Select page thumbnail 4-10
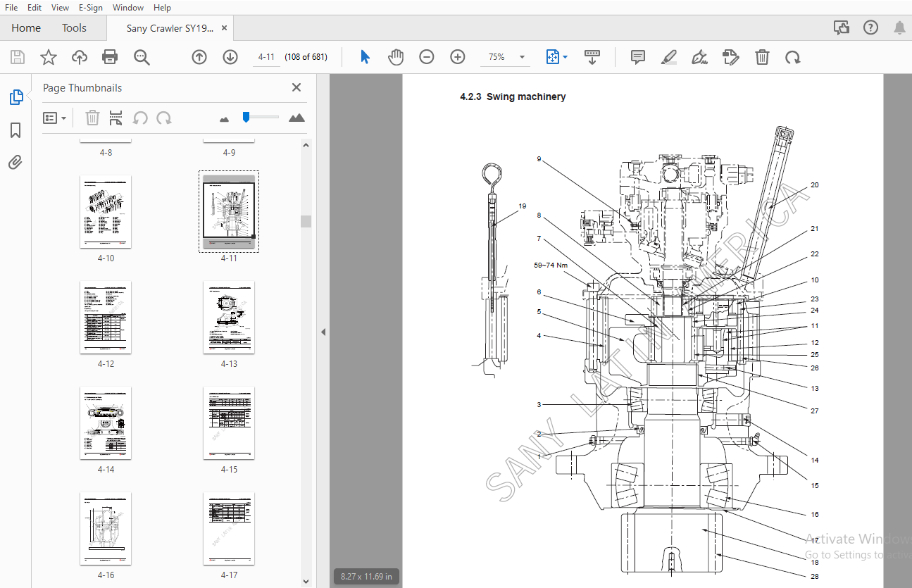912x588 pixels. point(106,212)
